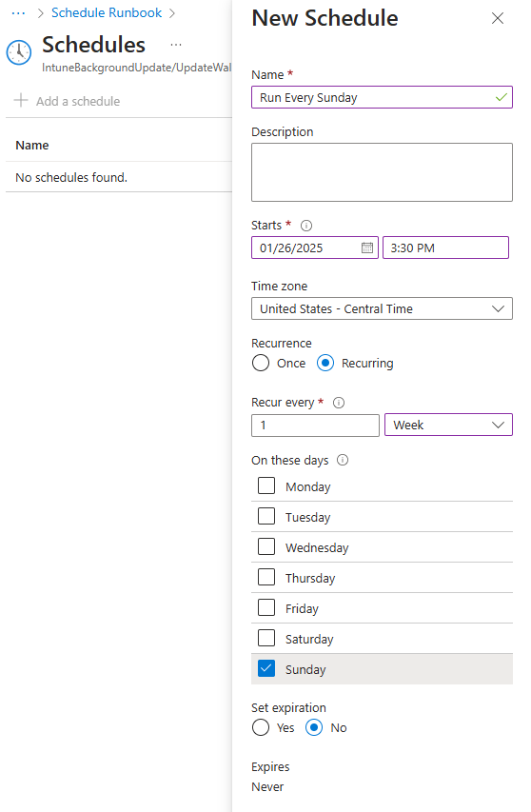
Task: Click the Schedules clock icon
Action: pyautogui.click(x=19, y=52)
